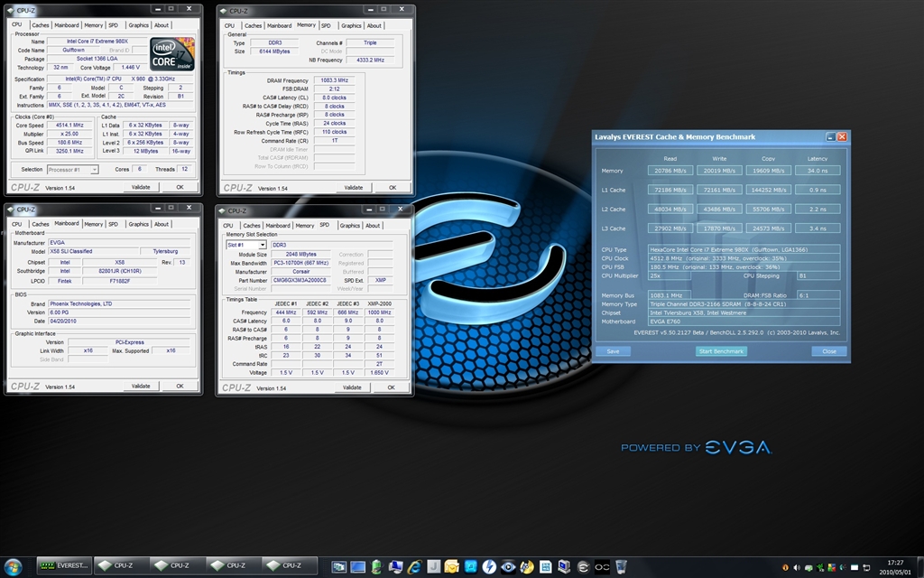
Task: Switch to Caches tab in top-left CPU-Z
Action: [40, 25]
